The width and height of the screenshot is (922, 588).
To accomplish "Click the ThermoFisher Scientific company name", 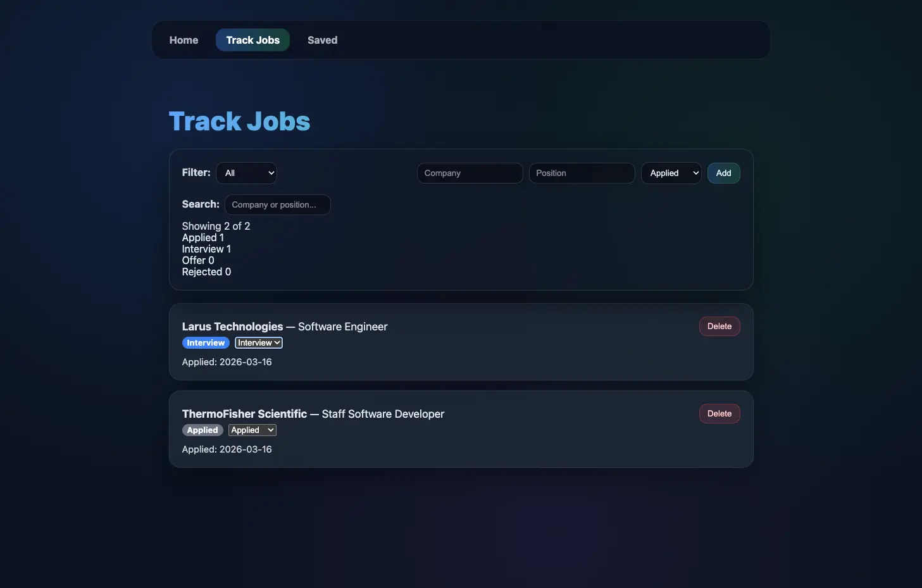I will pos(244,414).
